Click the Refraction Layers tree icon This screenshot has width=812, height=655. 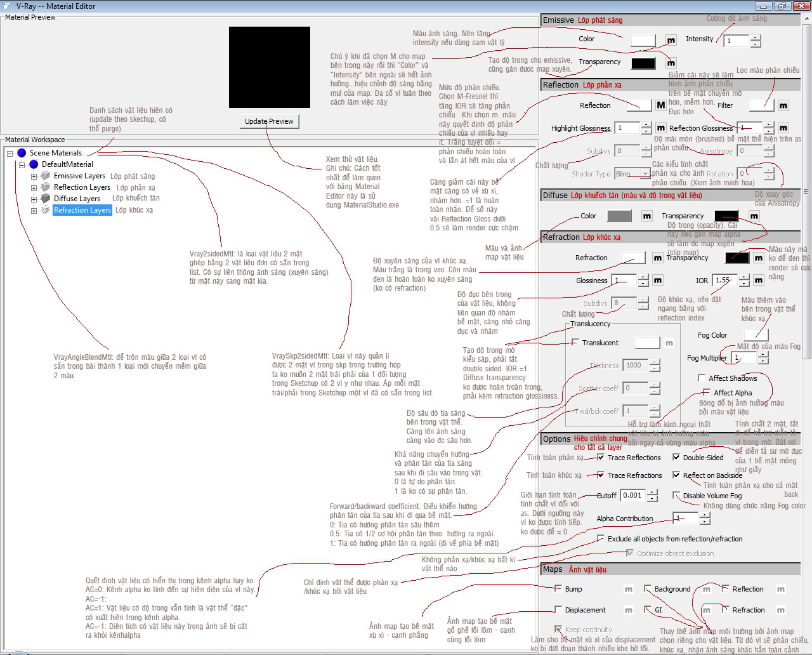point(46,210)
